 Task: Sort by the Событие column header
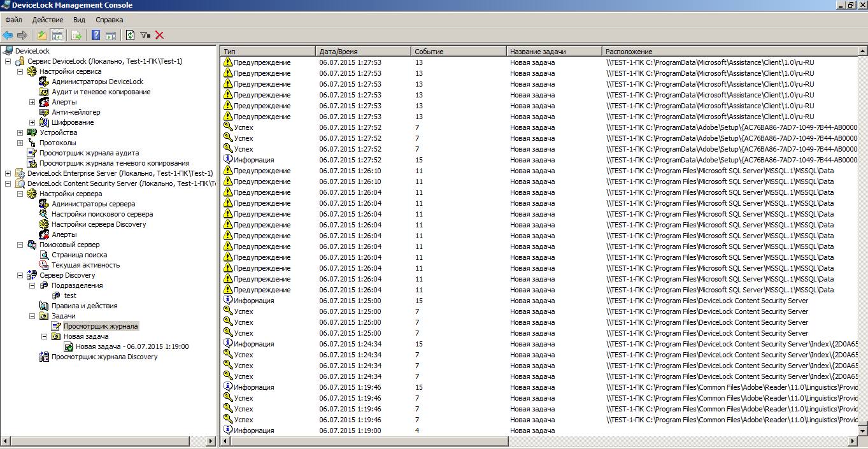point(459,51)
